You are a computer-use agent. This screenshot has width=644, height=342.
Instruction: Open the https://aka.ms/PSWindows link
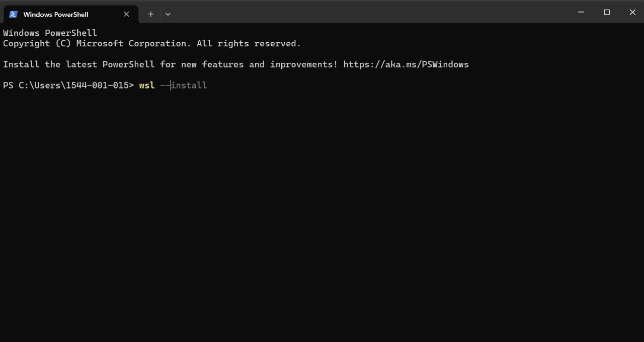pos(406,64)
